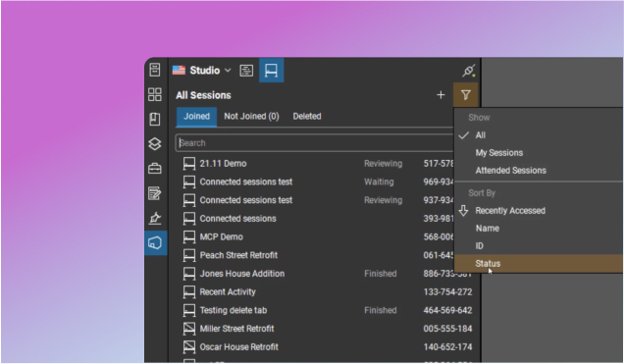
Task: Open Connected sessions test with Reviewing status 937
Action: 246,200
